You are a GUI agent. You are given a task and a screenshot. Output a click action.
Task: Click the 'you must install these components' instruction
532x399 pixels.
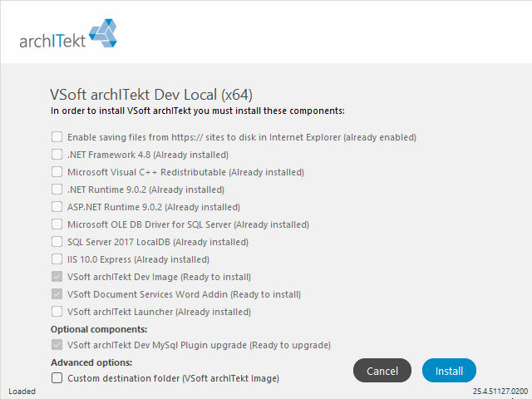point(198,111)
